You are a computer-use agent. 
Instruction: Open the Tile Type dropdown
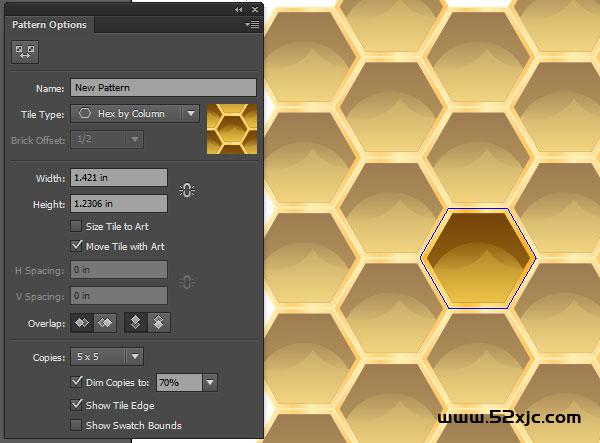[x=191, y=114]
